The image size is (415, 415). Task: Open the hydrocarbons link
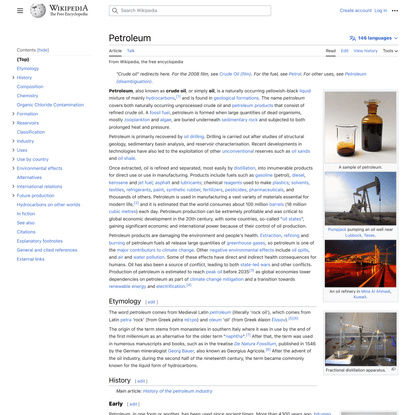click(x=160, y=98)
